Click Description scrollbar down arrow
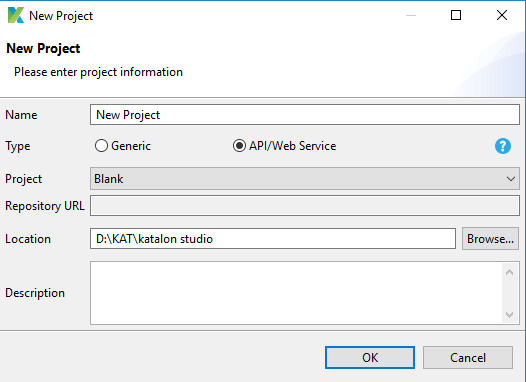This screenshot has height=382, width=526. tap(510, 315)
